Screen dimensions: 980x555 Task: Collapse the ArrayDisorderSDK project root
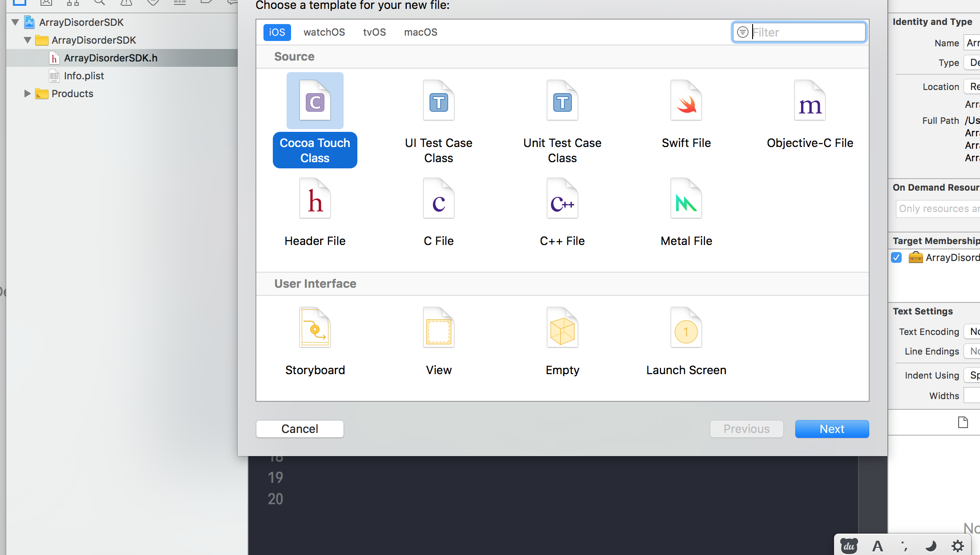pyautogui.click(x=15, y=22)
